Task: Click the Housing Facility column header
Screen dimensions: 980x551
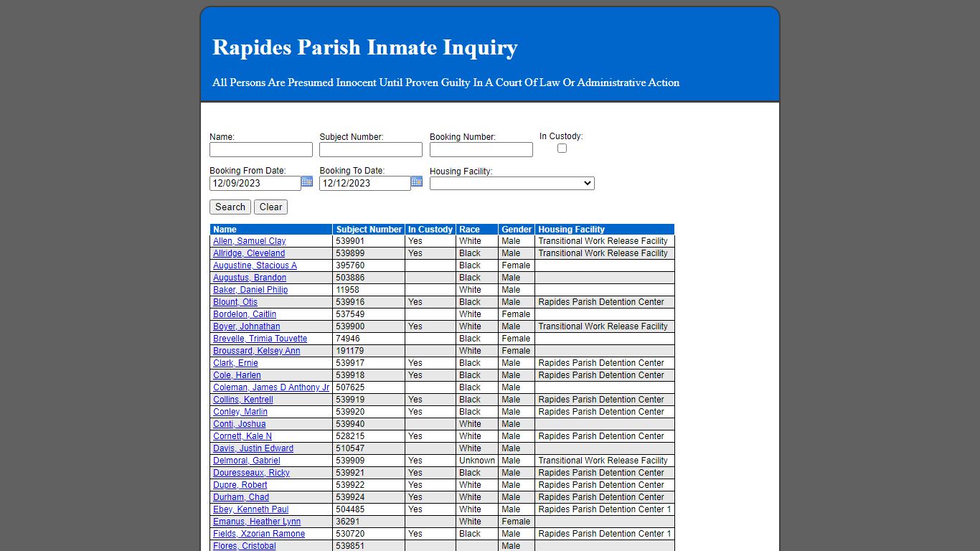Action: pyautogui.click(x=605, y=230)
